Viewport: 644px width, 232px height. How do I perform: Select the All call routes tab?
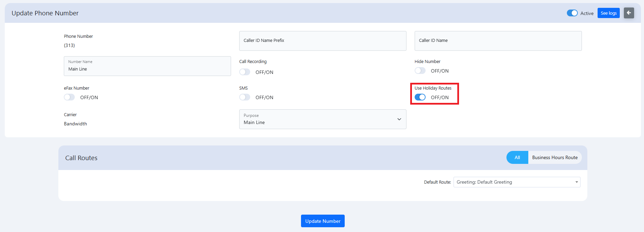click(517, 157)
